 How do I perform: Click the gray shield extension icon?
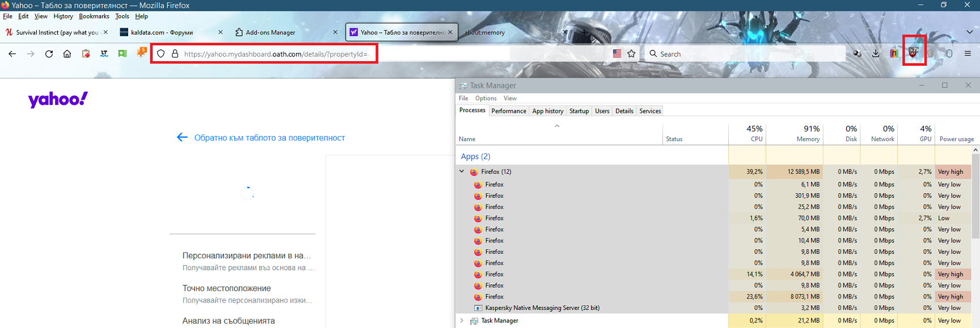[931, 54]
